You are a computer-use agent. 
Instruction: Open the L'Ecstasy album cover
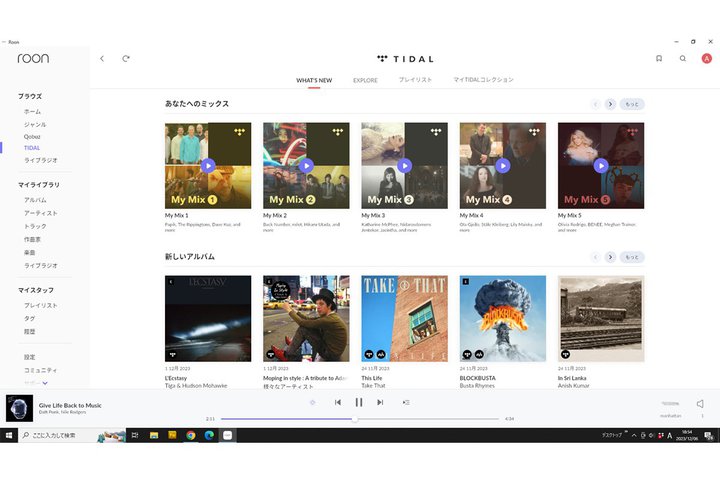[x=208, y=318]
